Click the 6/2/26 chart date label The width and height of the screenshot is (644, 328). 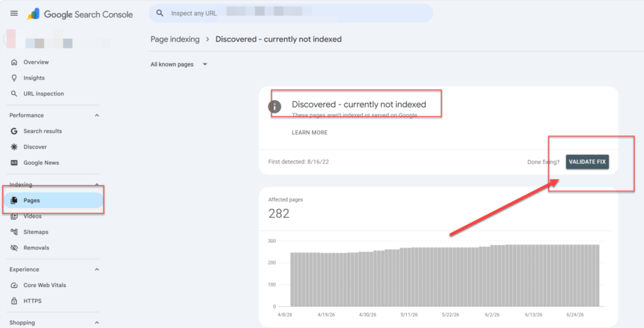(x=492, y=315)
